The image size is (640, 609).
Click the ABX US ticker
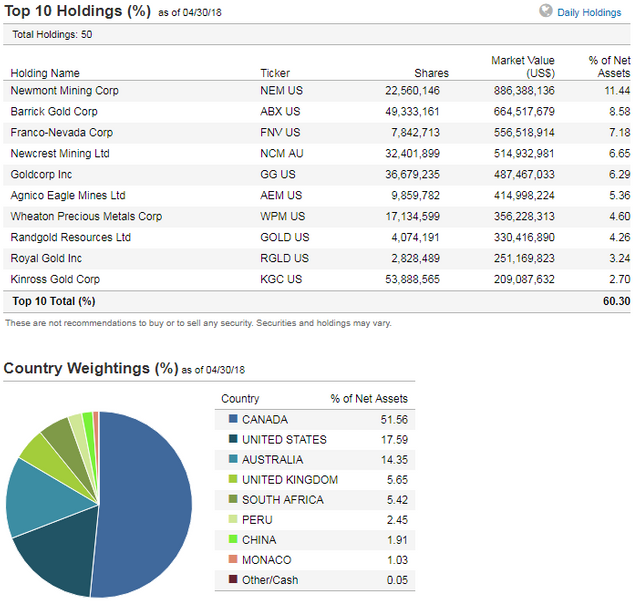tap(280, 111)
